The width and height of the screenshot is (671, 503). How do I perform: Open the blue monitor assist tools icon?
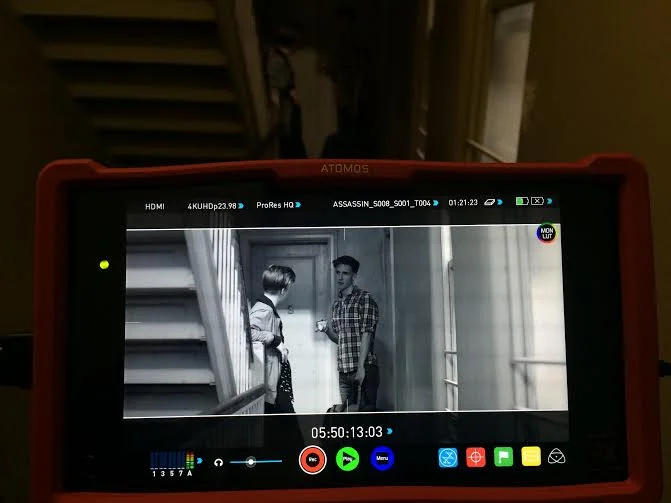[448, 458]
